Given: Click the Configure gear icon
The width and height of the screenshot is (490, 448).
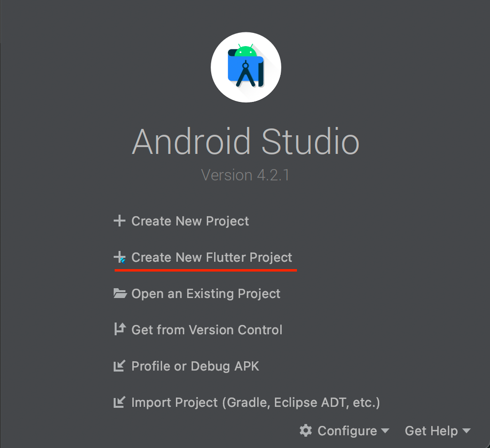Looking at the screenshot, I should click(x=306, y=430).
